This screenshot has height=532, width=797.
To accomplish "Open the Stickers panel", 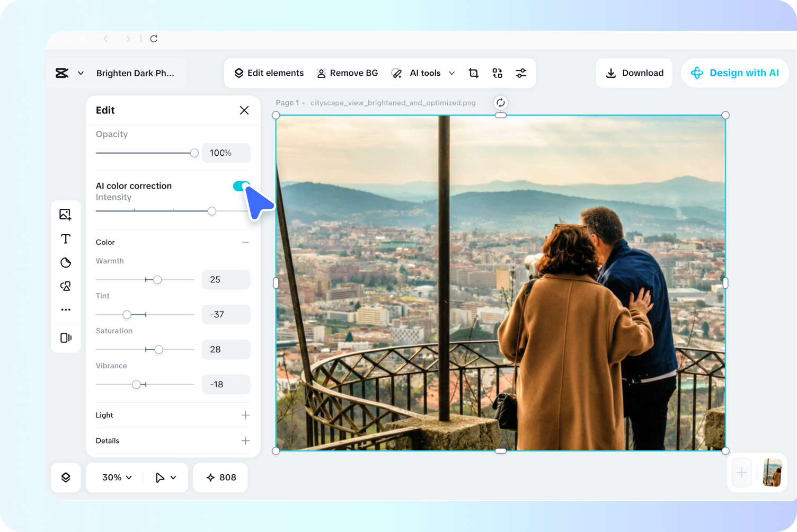I will 66,262.
